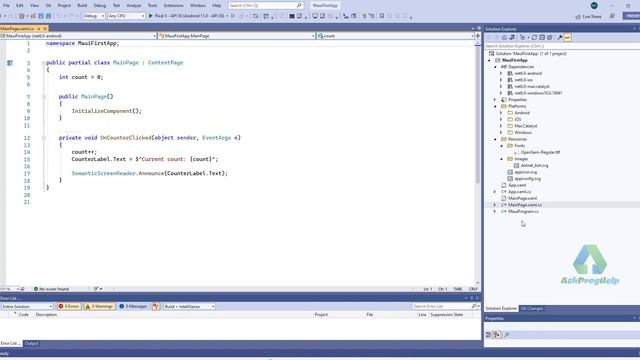Image resolution: width=640 pixels, height=360 pixels.
Task: Open Properties via wrench icon in Solution Explorer
Action: coord(560,38)
